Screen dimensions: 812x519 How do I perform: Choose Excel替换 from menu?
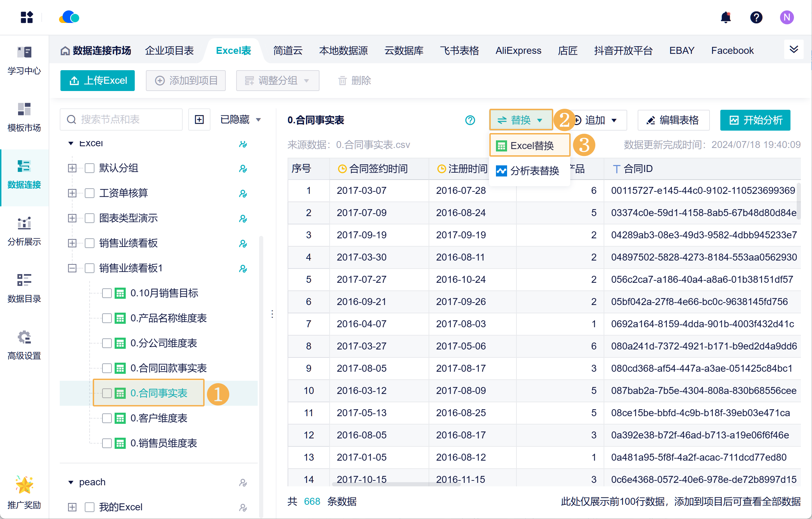(530, 146)
